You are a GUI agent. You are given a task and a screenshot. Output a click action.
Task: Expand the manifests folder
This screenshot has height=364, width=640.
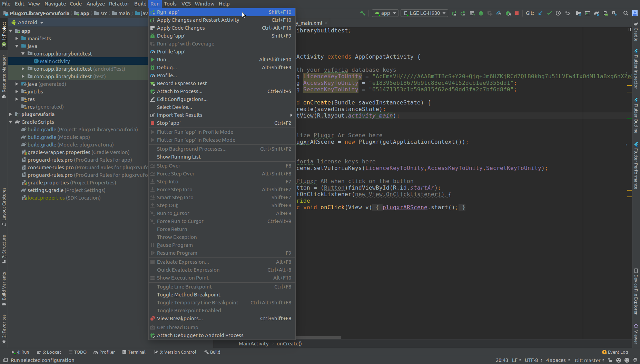(17, 39)
